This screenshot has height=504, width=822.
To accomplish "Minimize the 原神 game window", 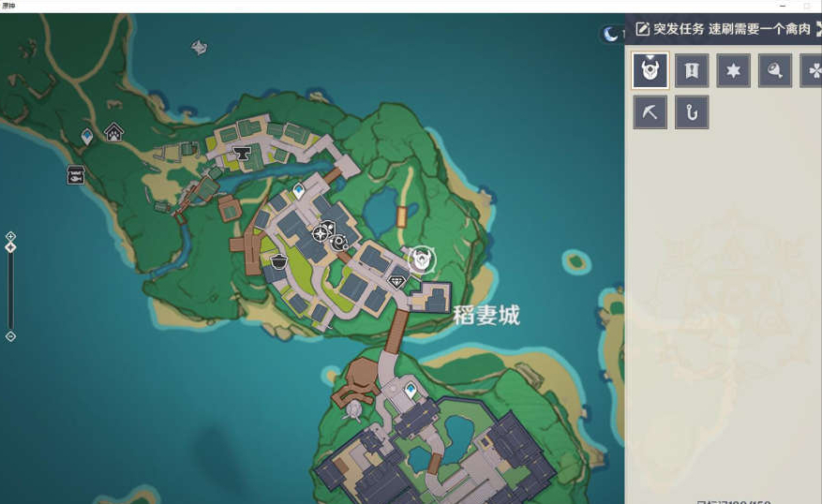I will coord(783,6).
